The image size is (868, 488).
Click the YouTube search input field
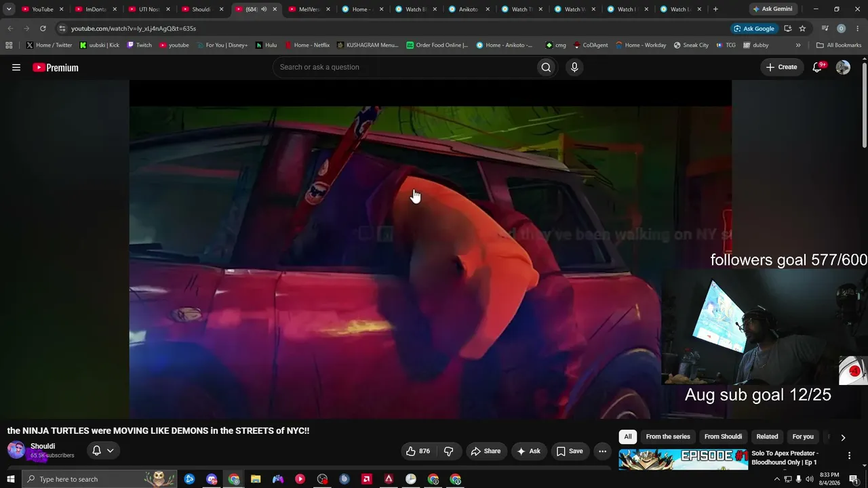pyautogui.click(x=405, y=67)
